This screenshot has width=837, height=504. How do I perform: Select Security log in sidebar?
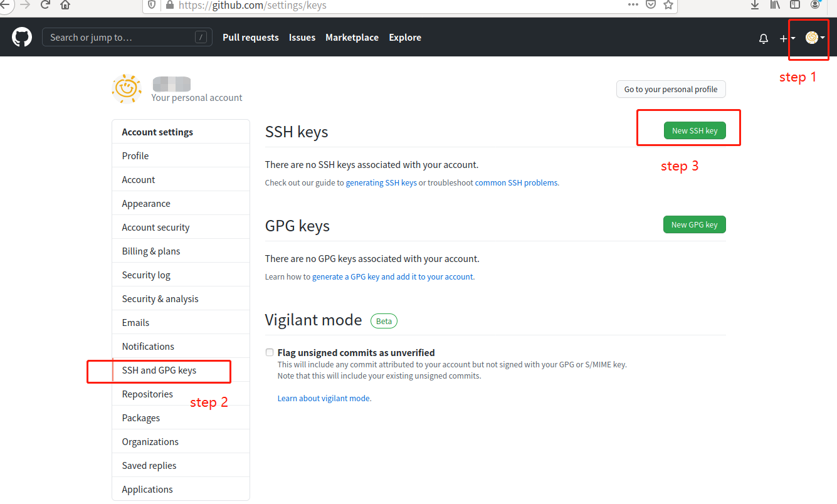coord(181,275)
